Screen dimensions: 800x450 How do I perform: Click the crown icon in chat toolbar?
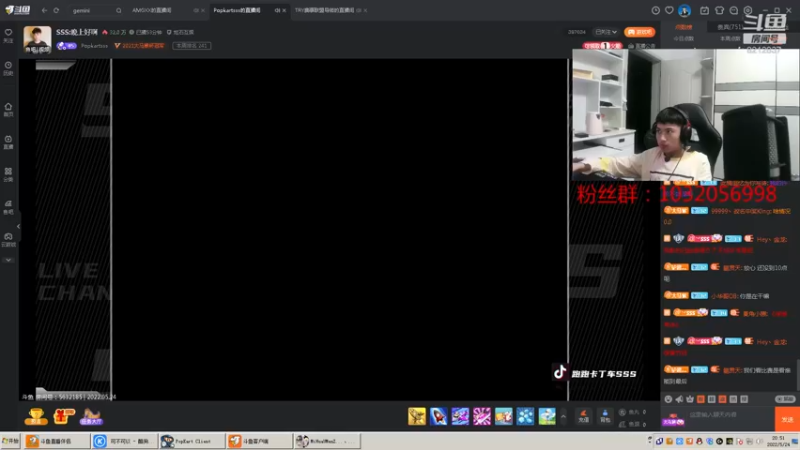690,399
